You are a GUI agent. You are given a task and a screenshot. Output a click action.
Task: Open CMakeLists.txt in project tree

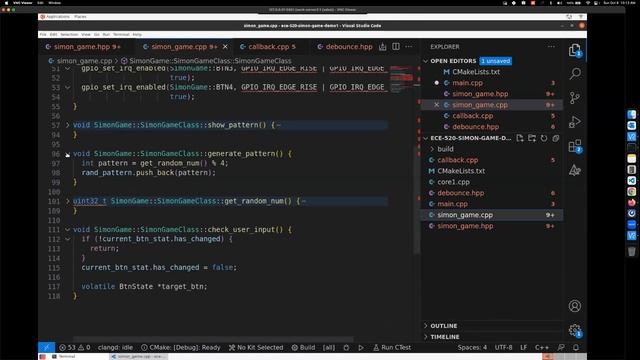point(461,171)
